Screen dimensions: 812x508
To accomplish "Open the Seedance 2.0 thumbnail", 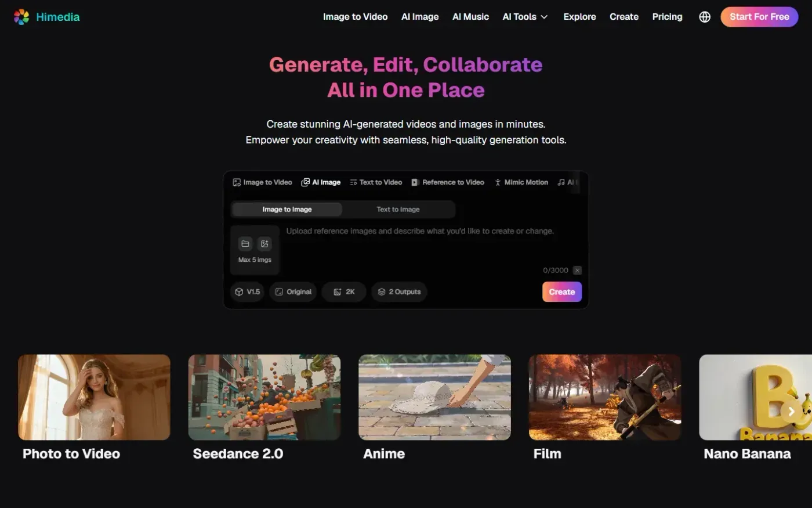I will [x=264, y=397].
